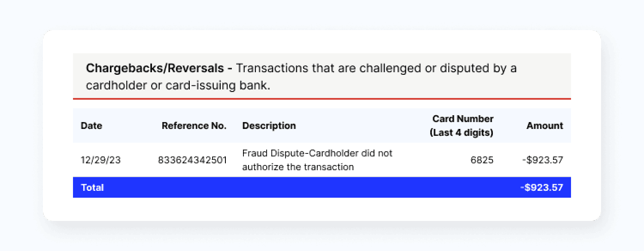Click the bold "Chargebacks/Reversals" section heading
This screenshot has width=644, height=251.
click(155, 68)
